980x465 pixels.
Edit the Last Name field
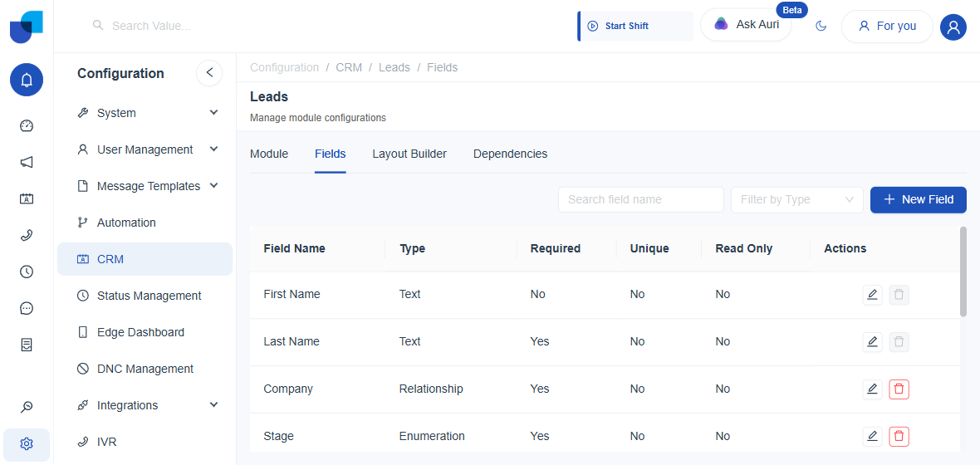coord(873,342)
